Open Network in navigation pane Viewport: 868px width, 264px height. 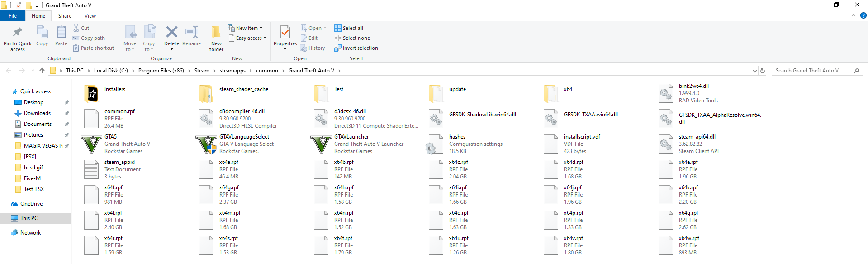click(x=30, y=233)
